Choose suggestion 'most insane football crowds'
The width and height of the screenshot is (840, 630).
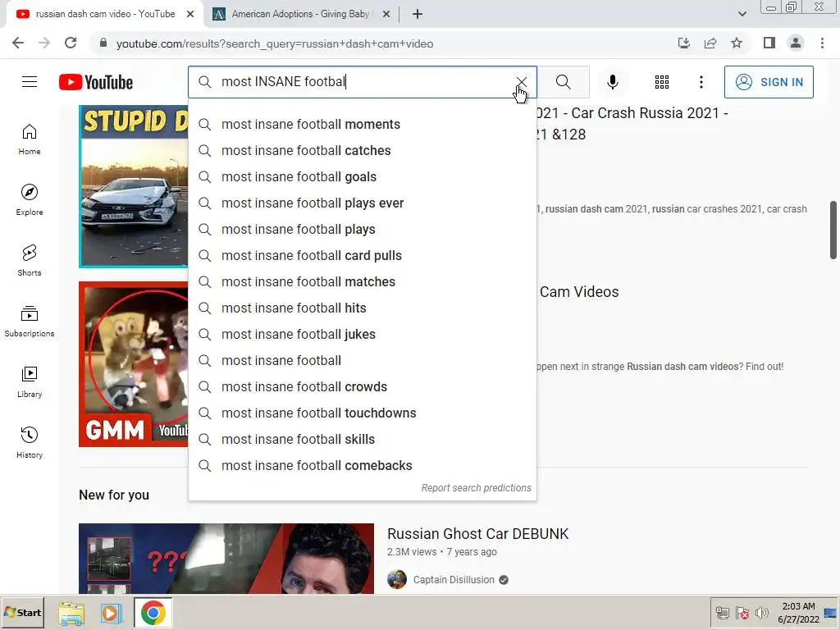362,387
